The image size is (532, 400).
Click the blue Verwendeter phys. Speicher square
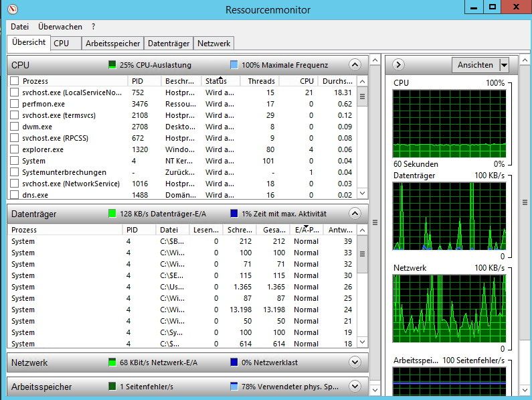[234, 386]
